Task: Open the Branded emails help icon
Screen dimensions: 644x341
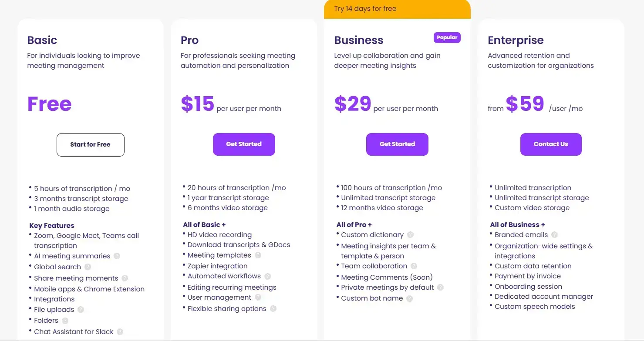Action: click(x=555, y=235)
